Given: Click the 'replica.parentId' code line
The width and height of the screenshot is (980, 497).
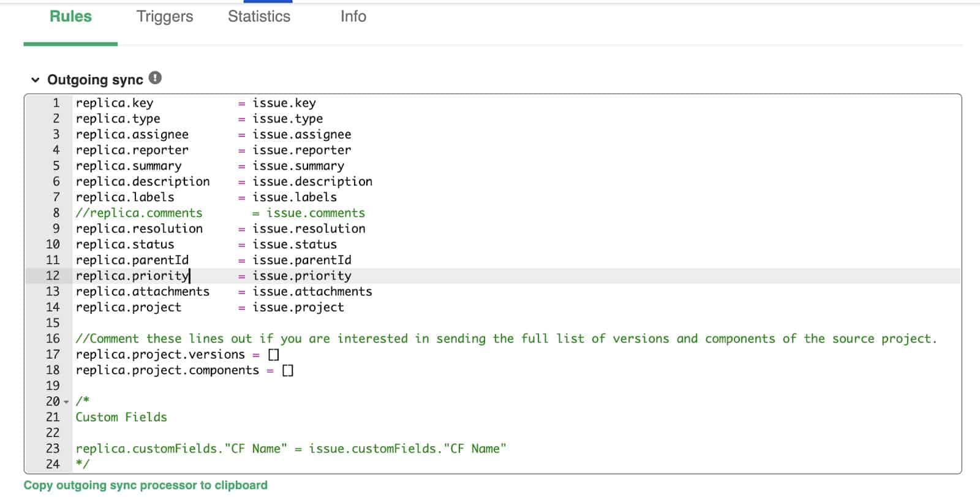Looking at the screenshot, I should [214, 260].
